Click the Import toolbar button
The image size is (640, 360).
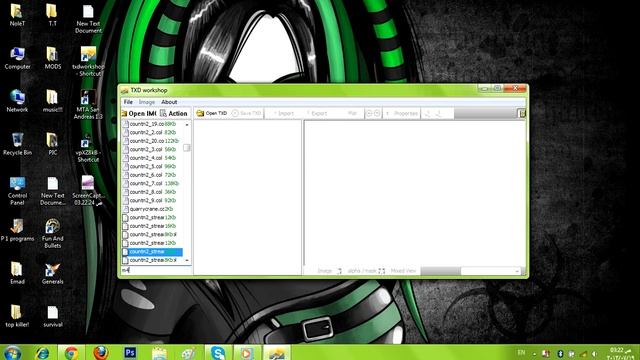click(x=284, y=113)
